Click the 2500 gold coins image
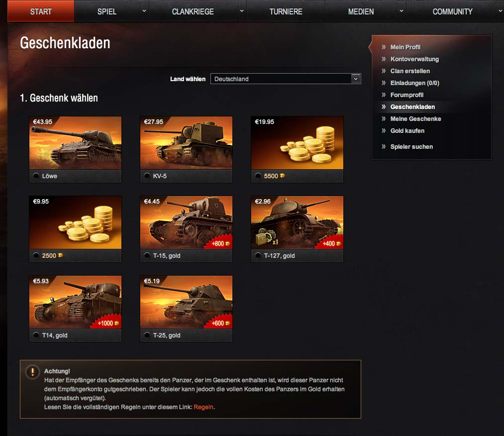 75,222
